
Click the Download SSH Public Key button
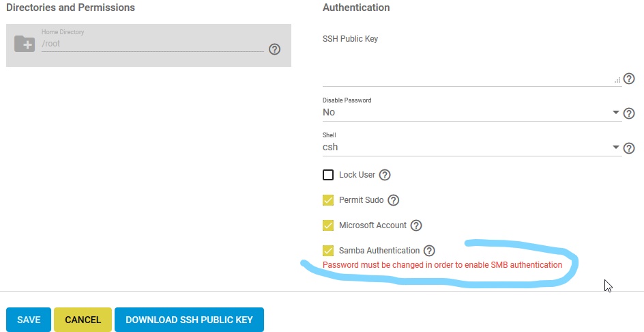tap(189, 320)
